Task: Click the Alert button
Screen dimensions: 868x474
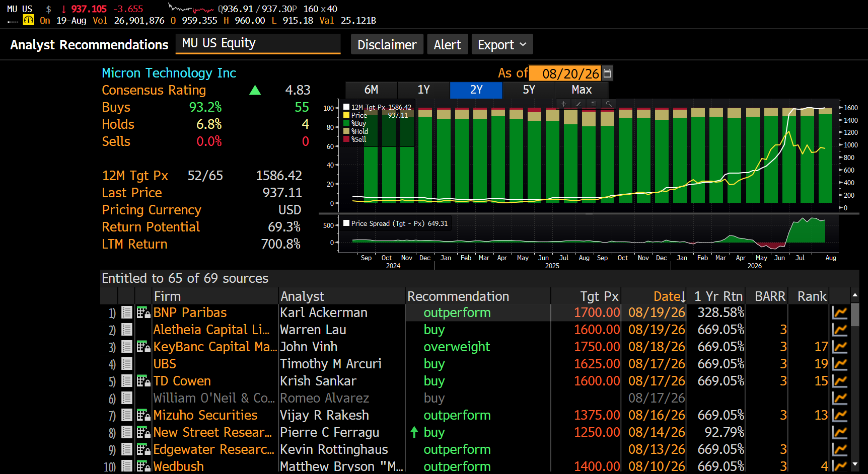Action: 448,45
